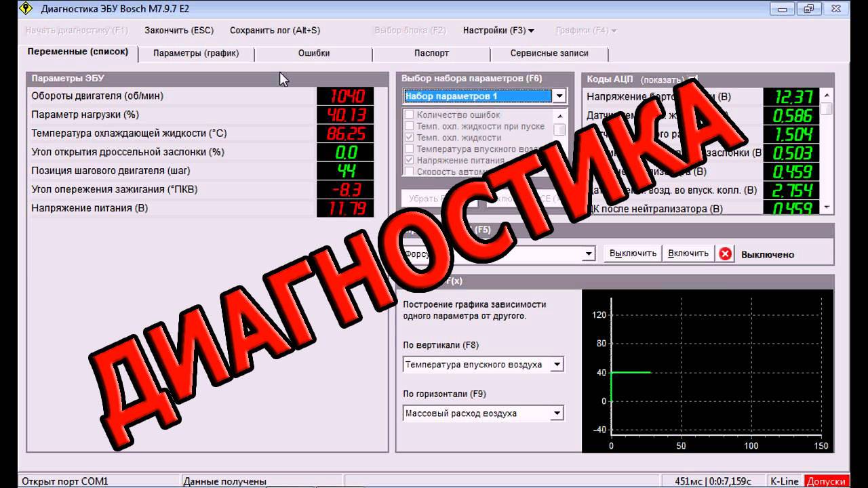Click the Обороты двигателя (об/мин) row
The height and width of the screenshot is (488, 868).
tap(202, 96)
